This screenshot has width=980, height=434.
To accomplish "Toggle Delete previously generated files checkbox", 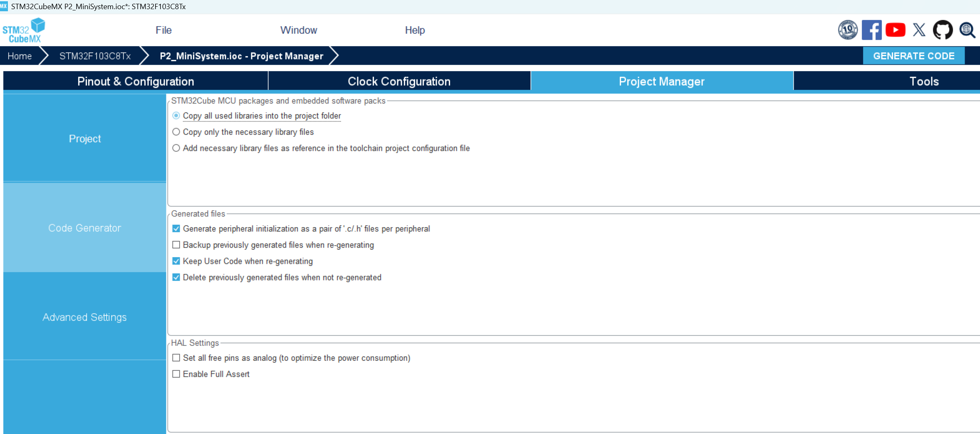I will pos(176,278).
